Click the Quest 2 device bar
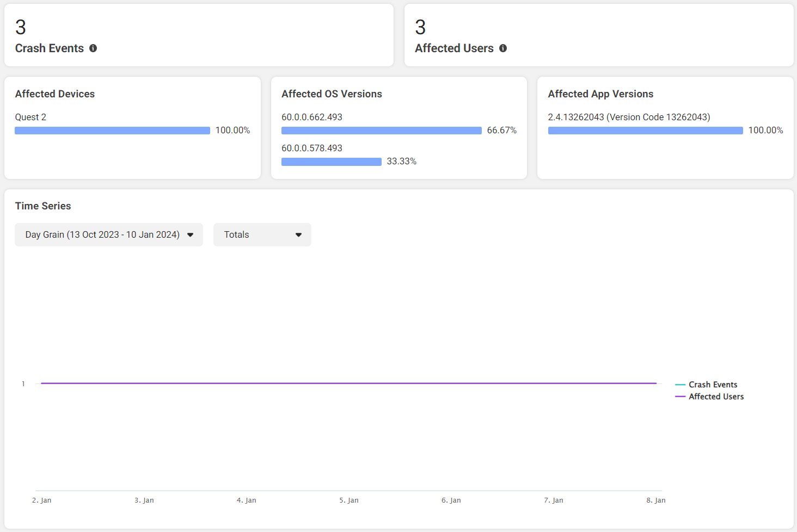Image resolution: width=797 pixels, height=532 pixels. pos(112,131)
